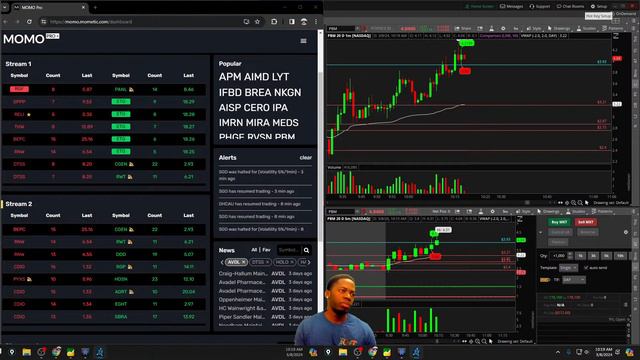Open Chrome from the taskbar
Viewport: 640px width, 360px height.
[x=56, y=352]
